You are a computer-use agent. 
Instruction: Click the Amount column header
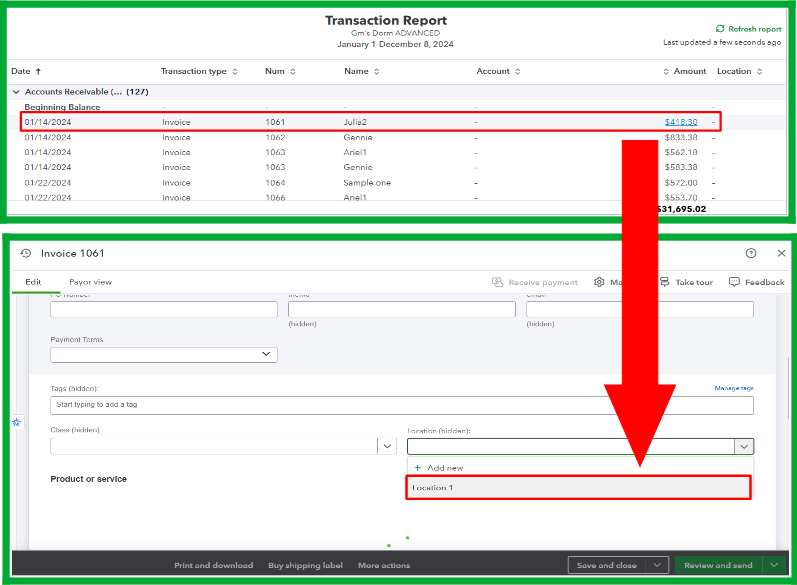coord(690,71)
